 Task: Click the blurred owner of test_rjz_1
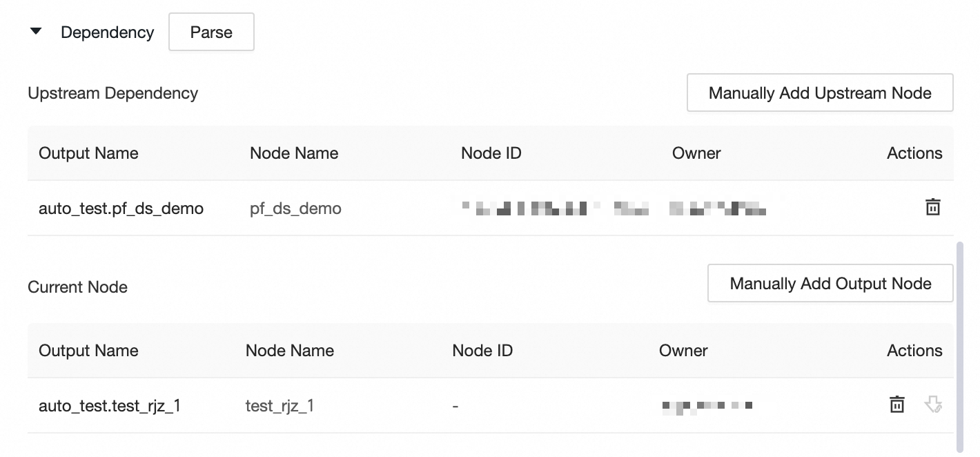coord(706,405)
